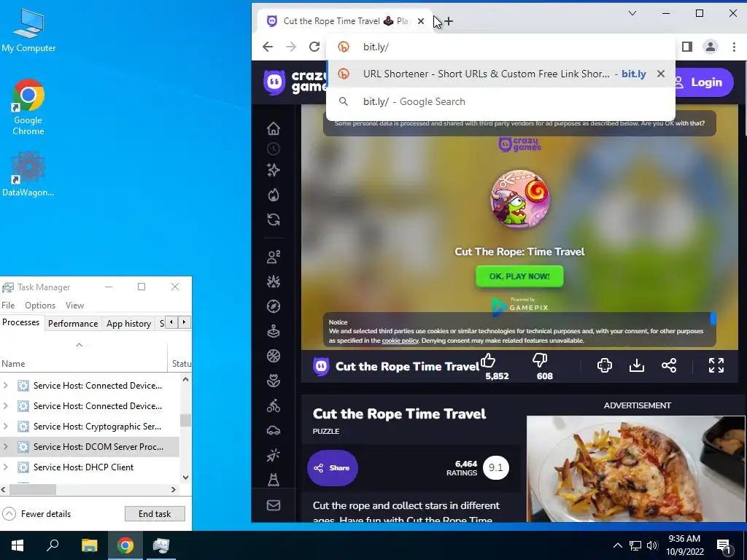This screenshot has height=560, width=747.
Task: Expand Service Host: DCOM Server Process row
Action: click(5, 447)
